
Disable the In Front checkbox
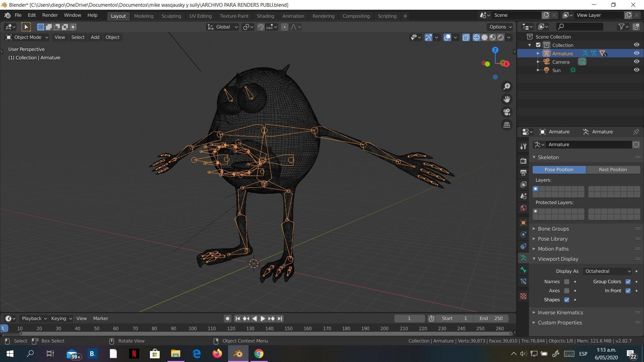(x=628, y=291)
